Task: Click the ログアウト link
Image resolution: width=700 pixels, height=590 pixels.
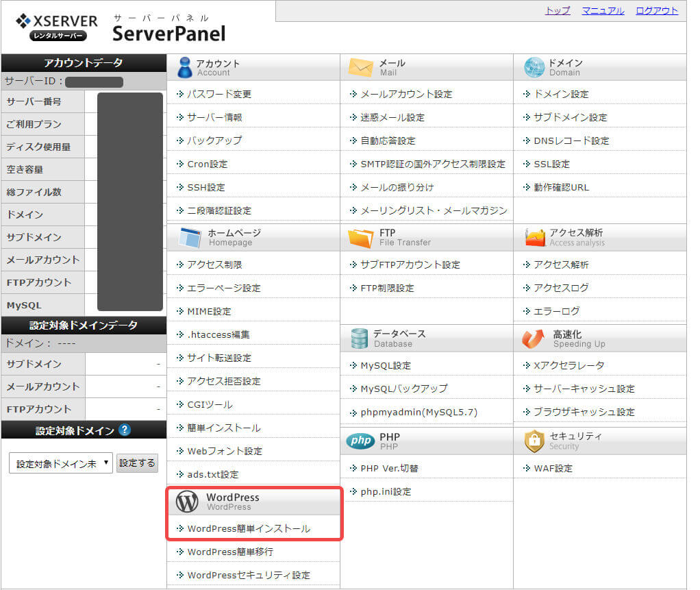Action: point(656,10)
